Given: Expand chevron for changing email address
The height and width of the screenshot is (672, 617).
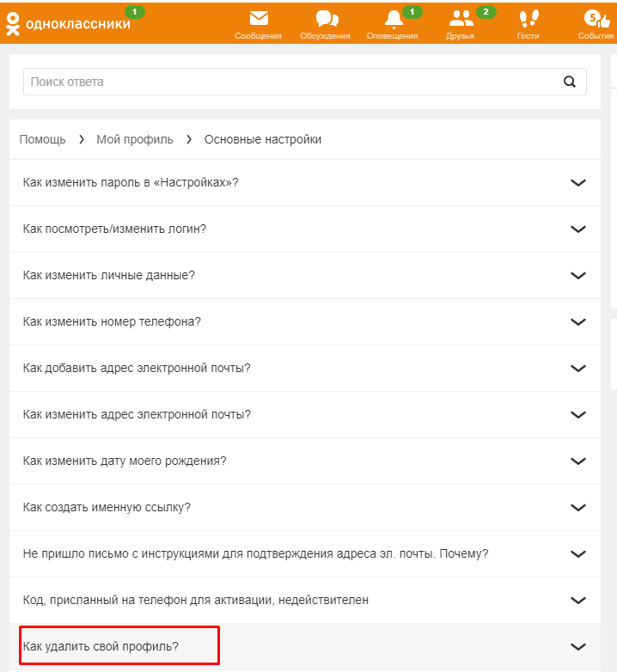Looking at the screenshot, I should [x=578, y=415].
